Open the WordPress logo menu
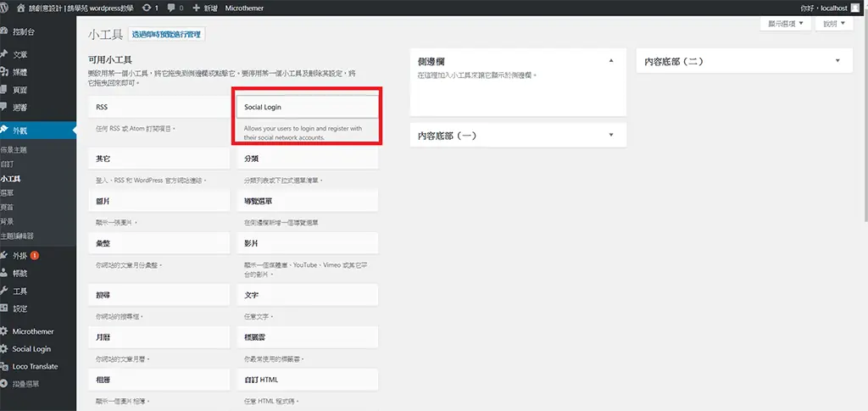Image resolution: width=868 pixels, height=411 pixels. [4, 8]
